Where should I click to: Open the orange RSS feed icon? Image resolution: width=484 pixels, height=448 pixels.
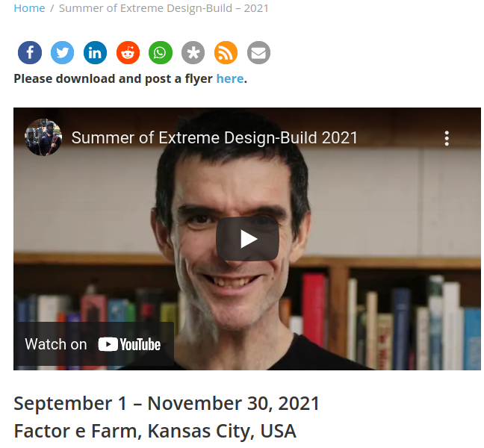[226, 53]
